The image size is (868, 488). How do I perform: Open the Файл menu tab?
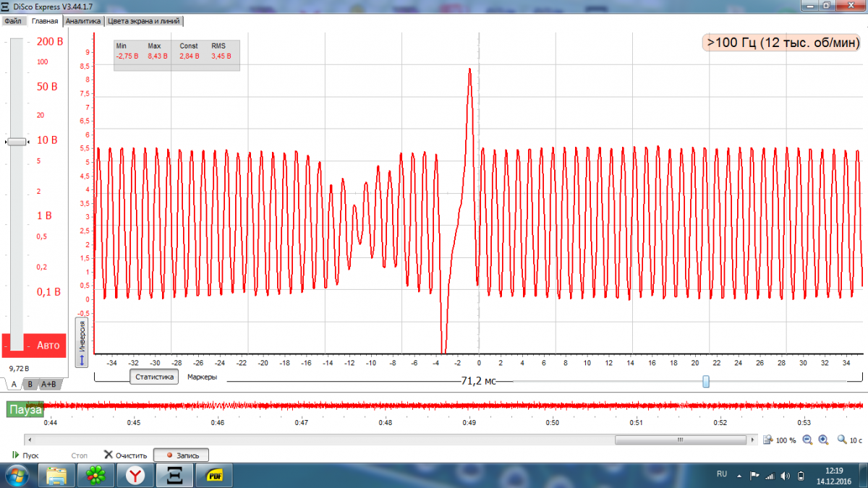[x=12, y=21]
